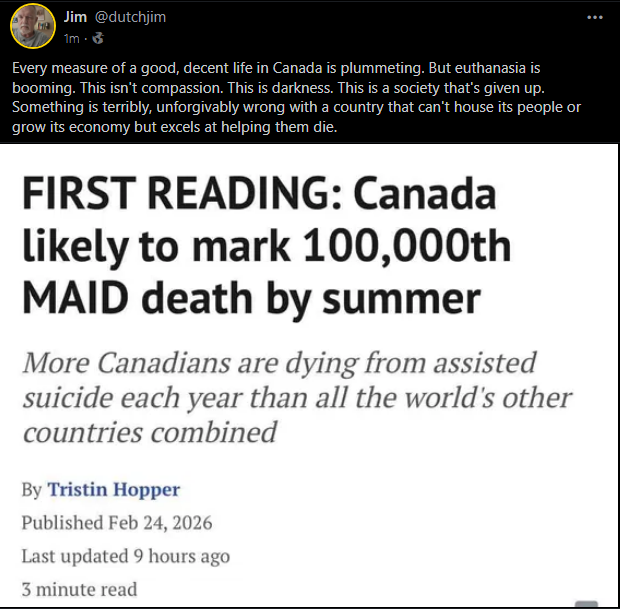Click the gray icon at article's bottom-right
620x609 pixels.
[587, 604]
